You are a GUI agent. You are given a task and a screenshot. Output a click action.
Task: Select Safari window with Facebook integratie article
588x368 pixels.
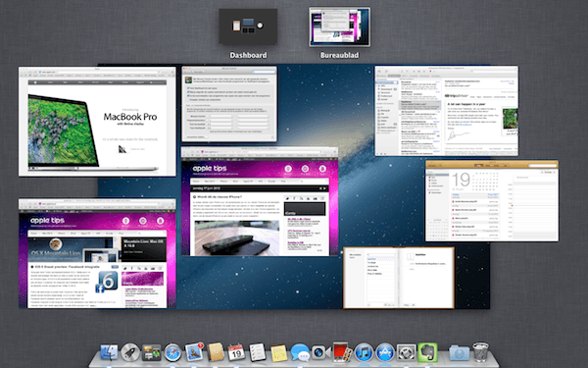pos(97,253)
